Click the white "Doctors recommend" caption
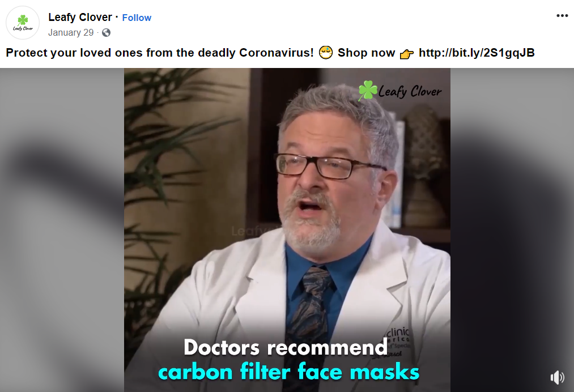The width and height of the screenshot is (574, 392). coord(286,347)
